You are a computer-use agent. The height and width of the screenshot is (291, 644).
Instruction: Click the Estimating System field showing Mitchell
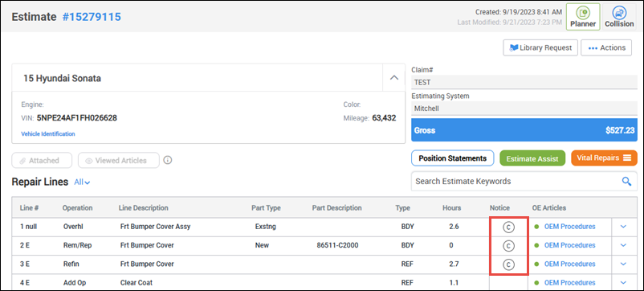click(524, 109)
